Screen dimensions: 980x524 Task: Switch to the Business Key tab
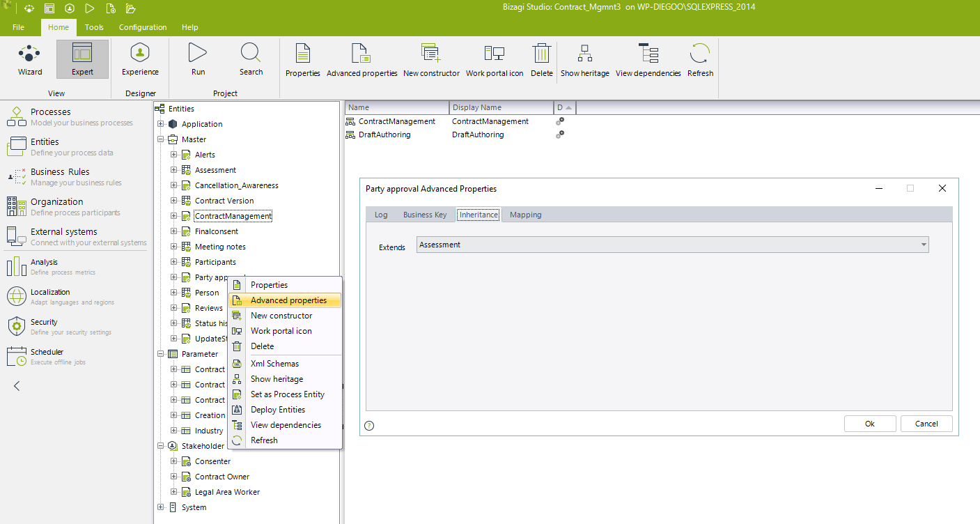[x=425, y=215]
